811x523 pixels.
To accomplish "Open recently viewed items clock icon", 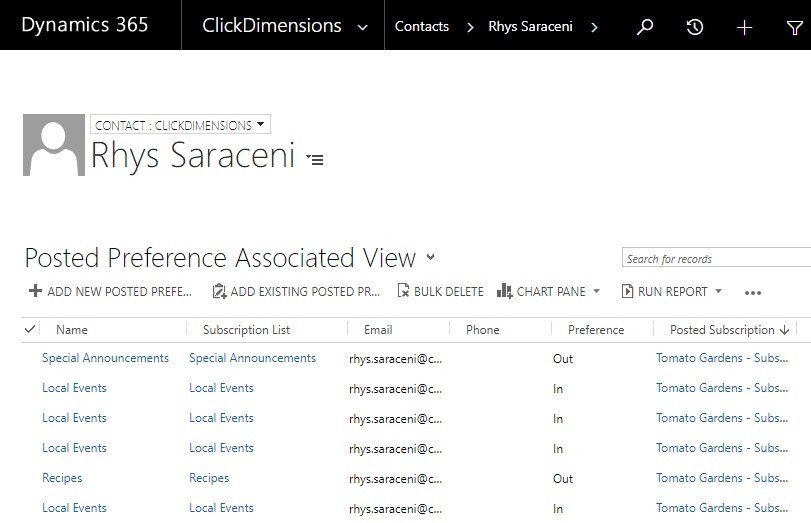I will [694, 26].
